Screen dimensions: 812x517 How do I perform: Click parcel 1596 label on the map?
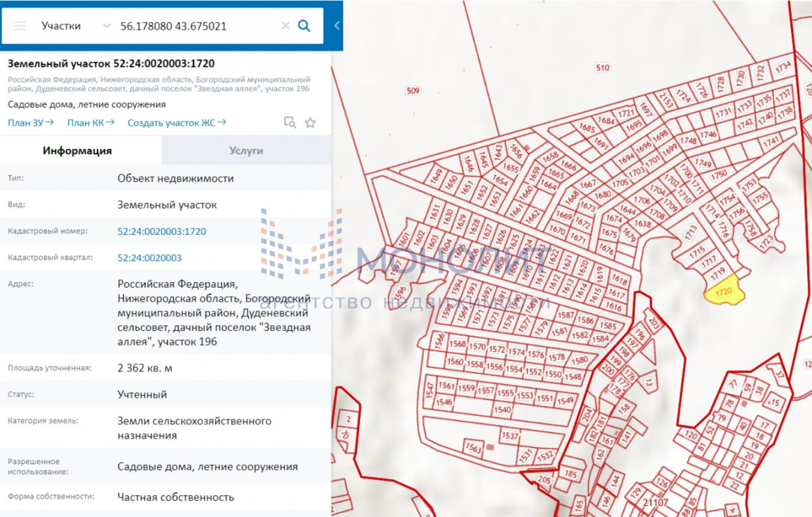(x=400, y=293)
